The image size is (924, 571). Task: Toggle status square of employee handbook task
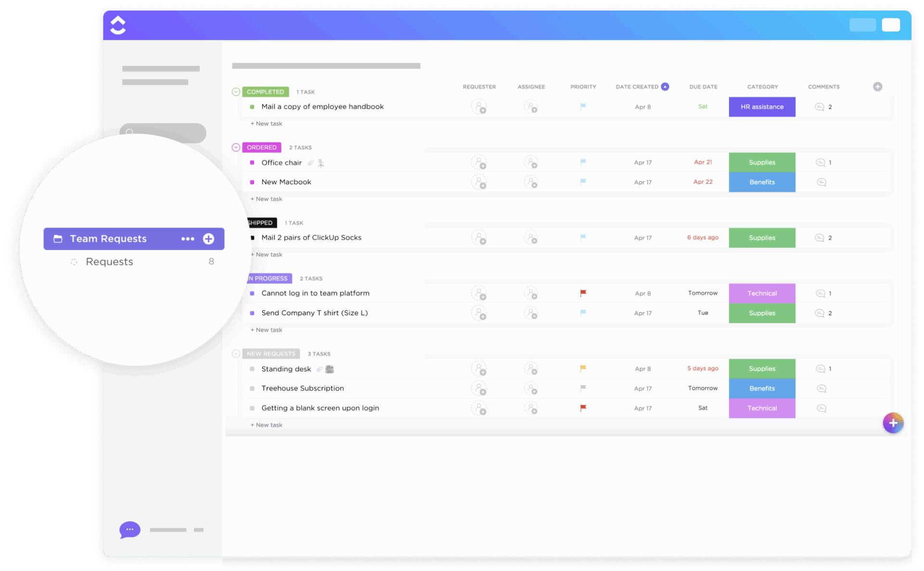tap(252, 107)
